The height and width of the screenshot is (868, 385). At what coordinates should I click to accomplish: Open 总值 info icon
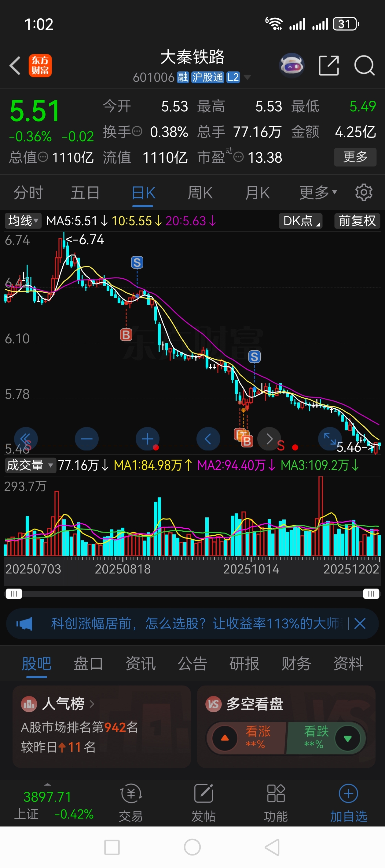tap(43, 157)
